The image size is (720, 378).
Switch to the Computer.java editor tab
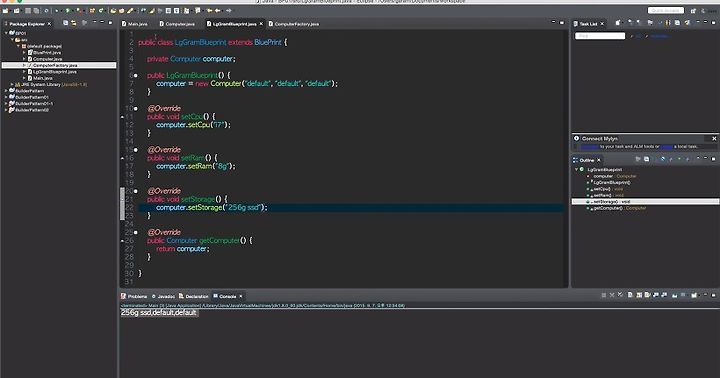pos(177,24)
